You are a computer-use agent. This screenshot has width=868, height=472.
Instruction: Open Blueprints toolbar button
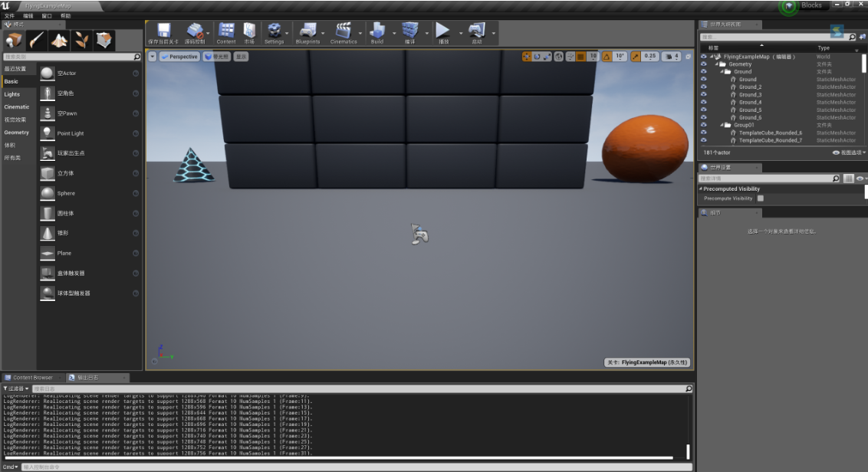click(307, 31)
